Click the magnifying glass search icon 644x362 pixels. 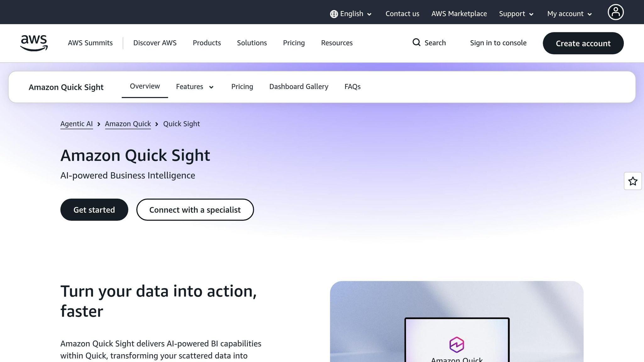416,42
